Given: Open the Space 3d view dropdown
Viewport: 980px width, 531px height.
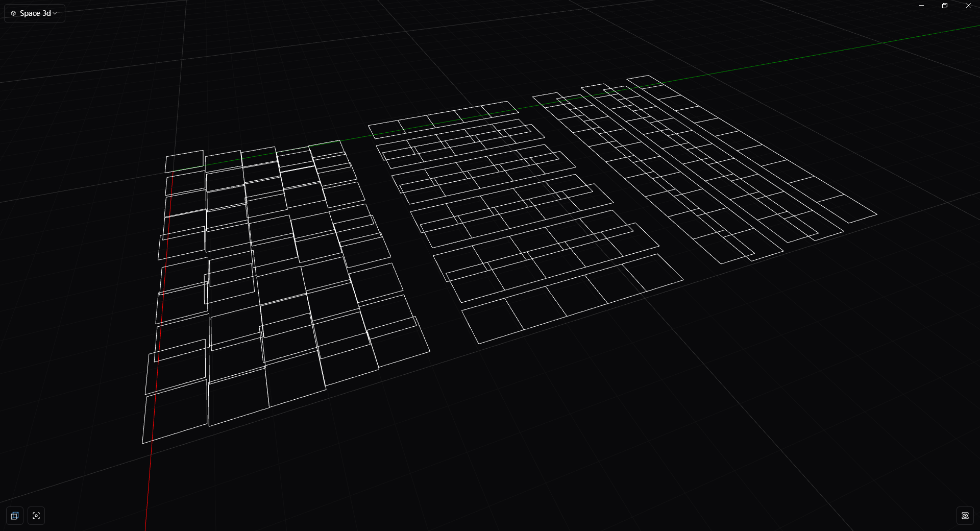Looking at the screenshot, I should click(x=35, y=13).
